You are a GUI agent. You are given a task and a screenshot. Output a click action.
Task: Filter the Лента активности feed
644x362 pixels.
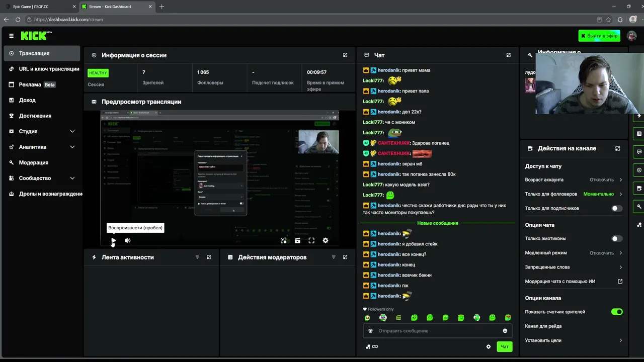[197, 257]
